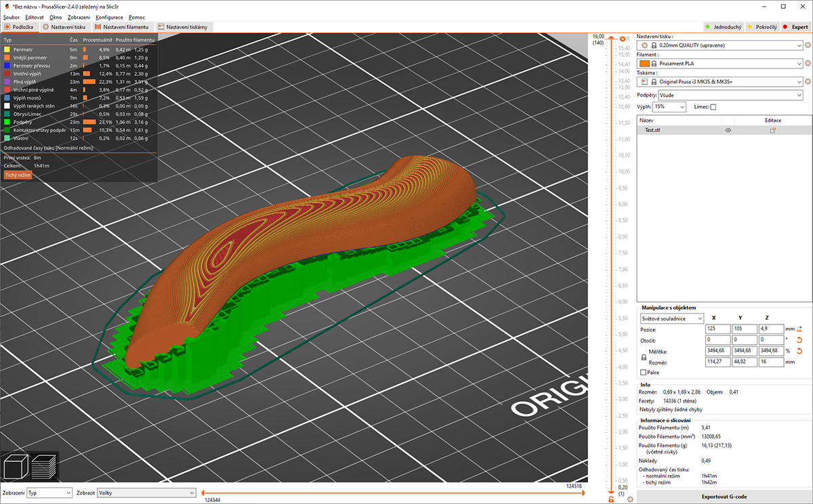Check the Palce units checkbox
Screen dimensions: 813x504
[644, 373]
